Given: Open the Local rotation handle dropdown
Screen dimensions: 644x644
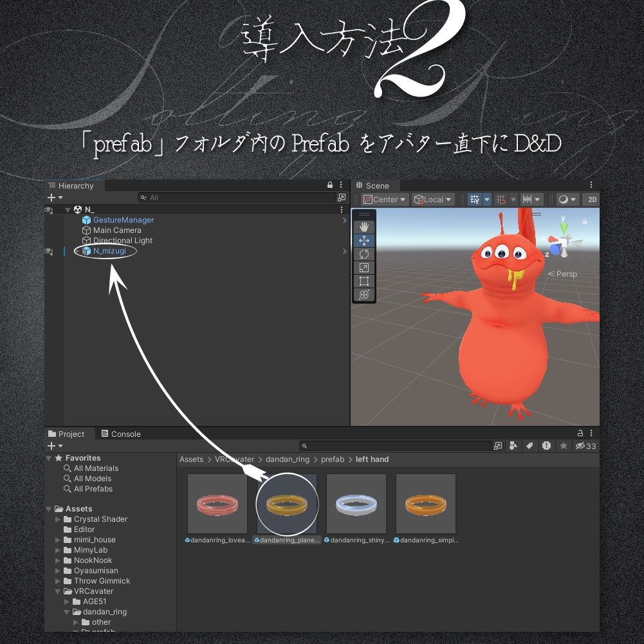Looking at the screenshot, I should pos(432,199).
